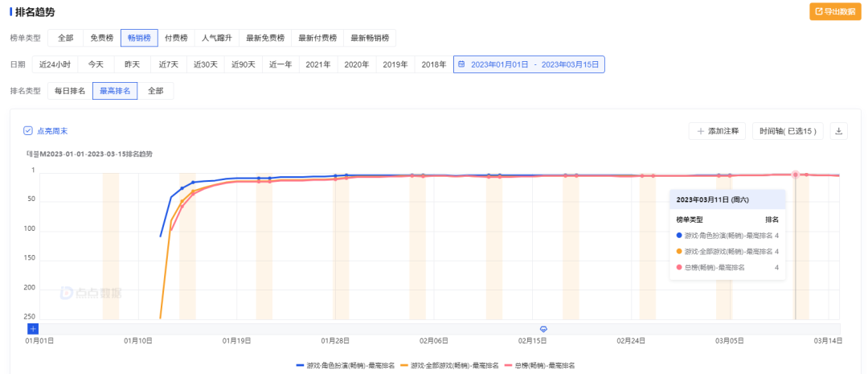Select the 2021年 date option
The height and width of the screenshot is (374, 868).
point(318,64)
